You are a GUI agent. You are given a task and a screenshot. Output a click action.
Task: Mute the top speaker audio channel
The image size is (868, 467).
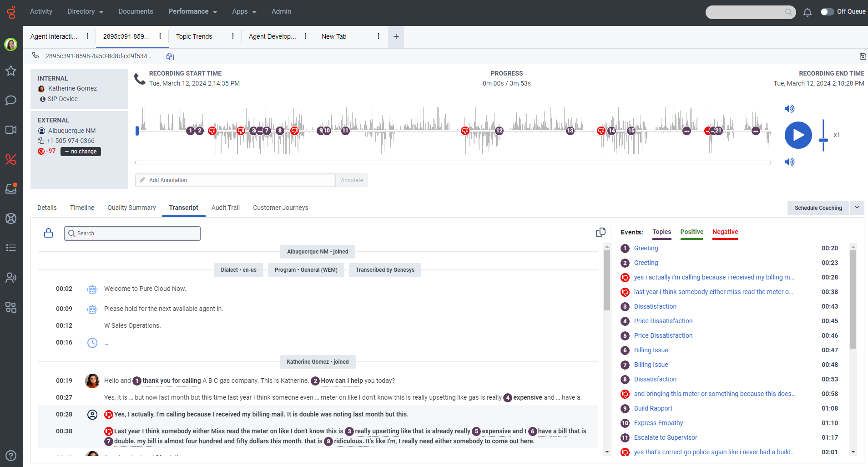pos(790,108)
